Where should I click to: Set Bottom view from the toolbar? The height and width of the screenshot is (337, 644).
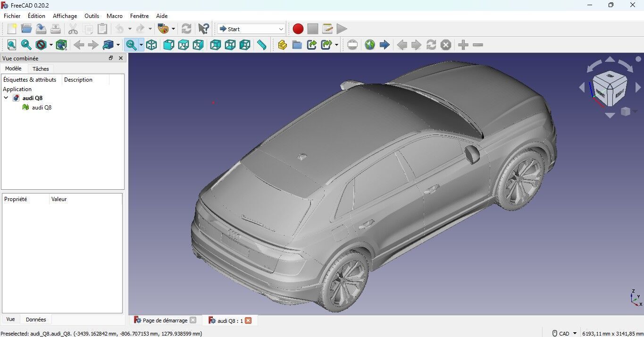(x=230, y=45)
